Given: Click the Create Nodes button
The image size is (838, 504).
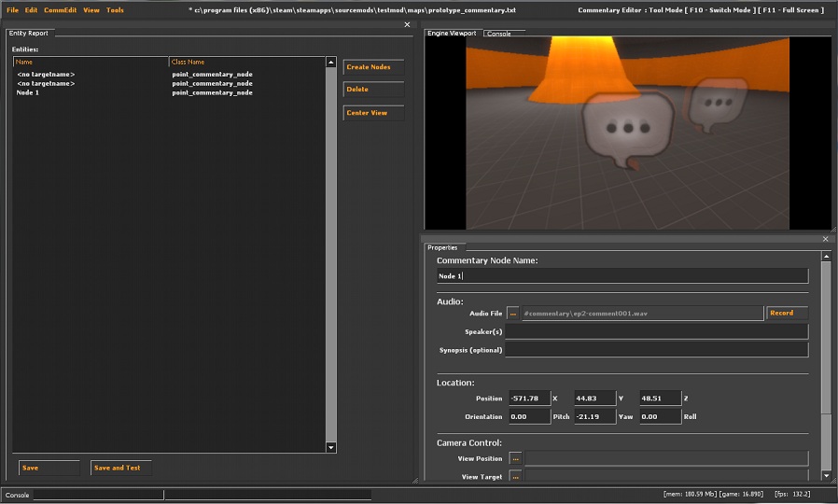Looking at the screenshot, I should [373, 67].
